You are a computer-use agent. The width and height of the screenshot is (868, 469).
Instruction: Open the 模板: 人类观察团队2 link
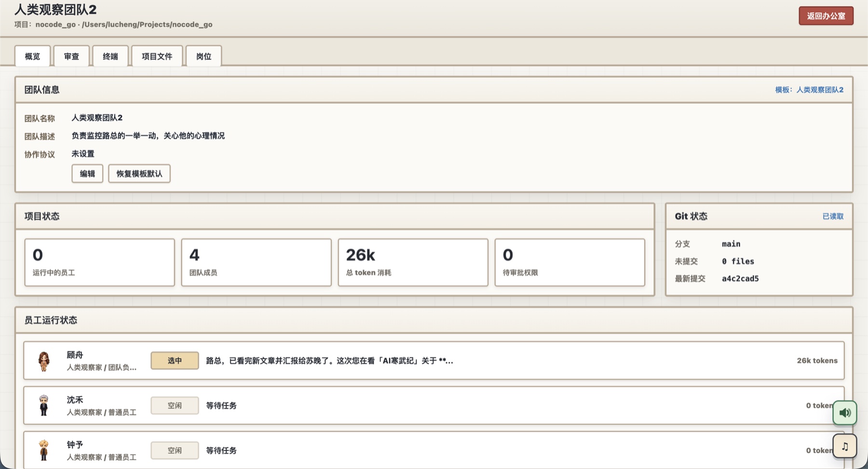(x=809, y=90)
